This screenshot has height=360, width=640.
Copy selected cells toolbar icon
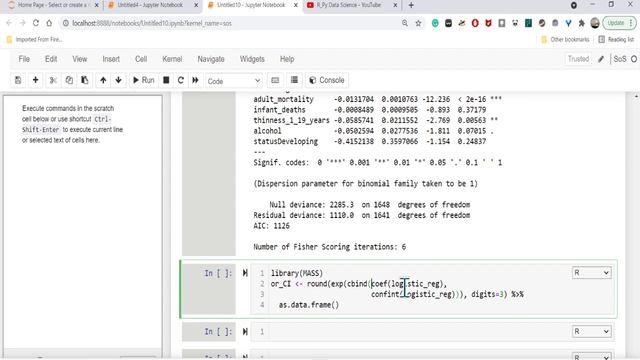pos(69,80)
